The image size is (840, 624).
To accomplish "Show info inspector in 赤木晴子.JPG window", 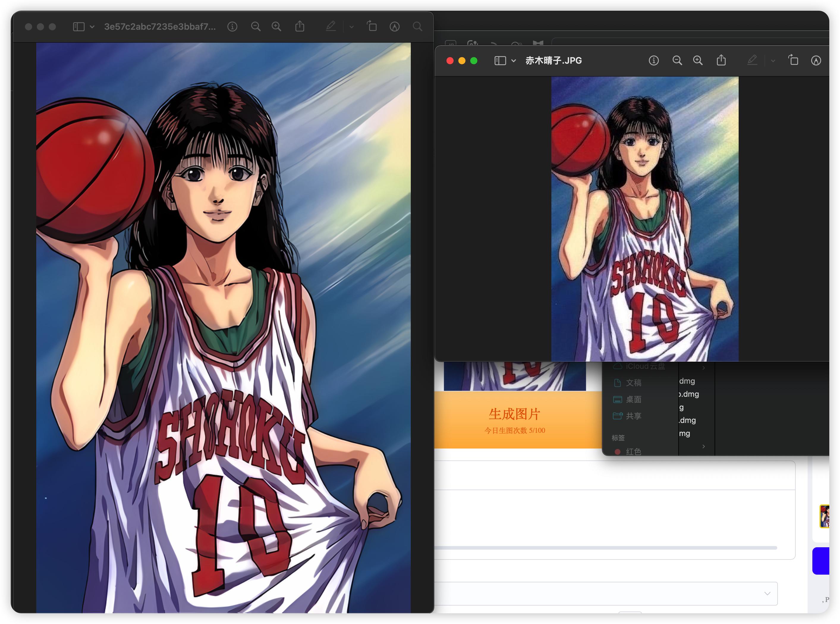I will pyautogui.click(x=654, y=60).
